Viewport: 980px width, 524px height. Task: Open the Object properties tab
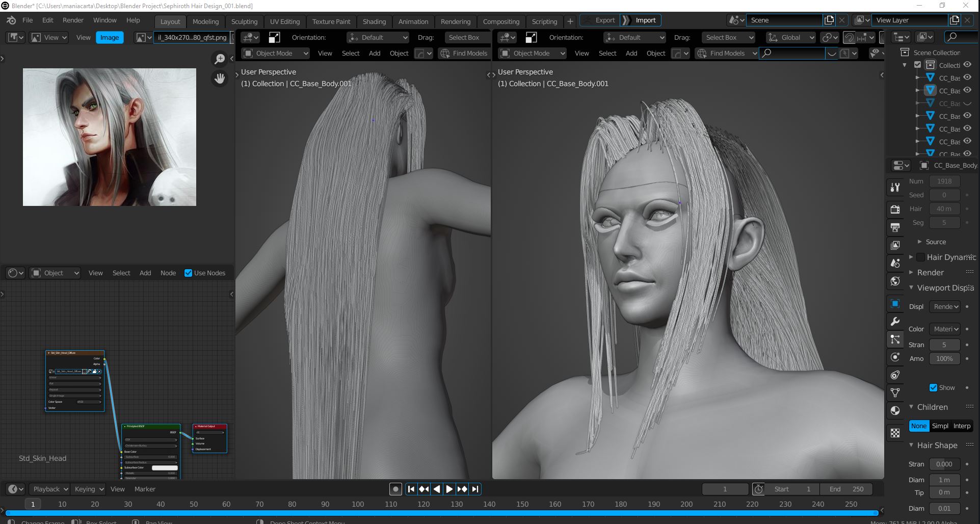(895, 304)
